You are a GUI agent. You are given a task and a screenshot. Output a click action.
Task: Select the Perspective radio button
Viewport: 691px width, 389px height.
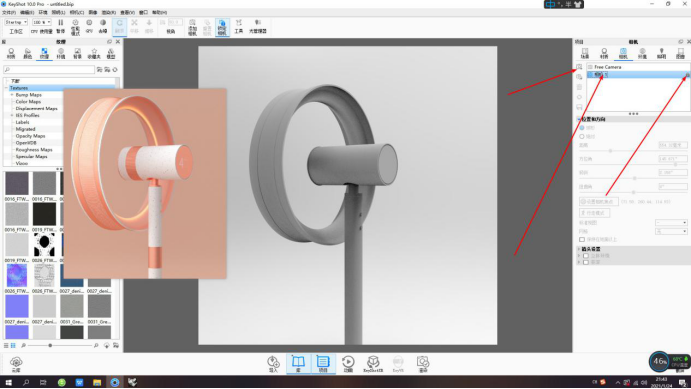pos(582,128)
